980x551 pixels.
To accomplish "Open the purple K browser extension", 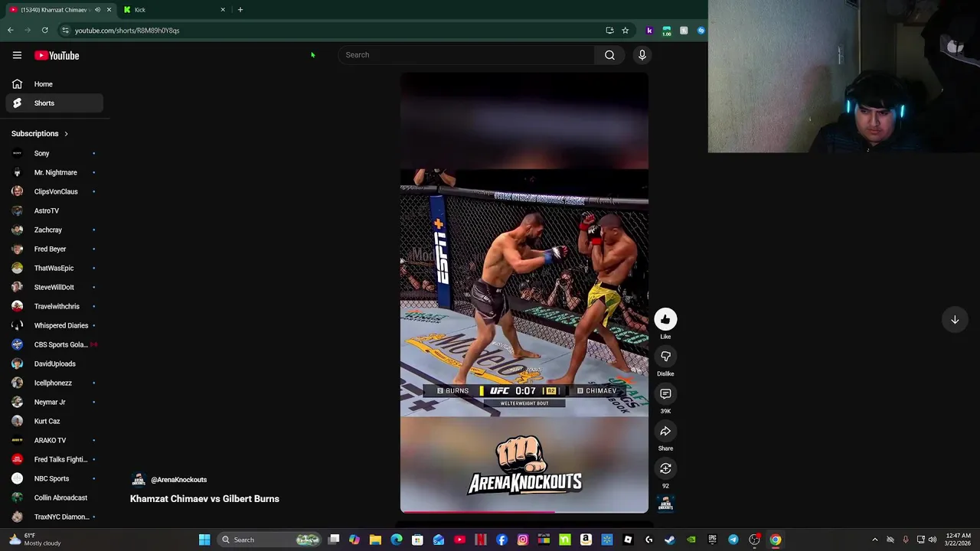I will (649, 31).
